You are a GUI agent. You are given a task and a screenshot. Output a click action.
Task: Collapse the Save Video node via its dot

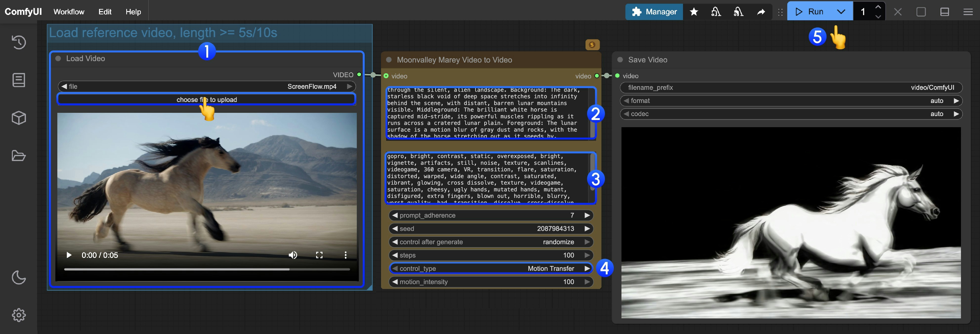[620, 60]
